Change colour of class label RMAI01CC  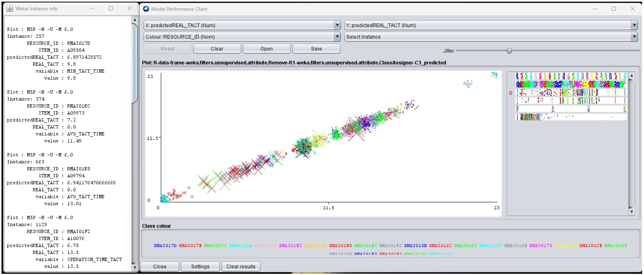tap(215, 245)
